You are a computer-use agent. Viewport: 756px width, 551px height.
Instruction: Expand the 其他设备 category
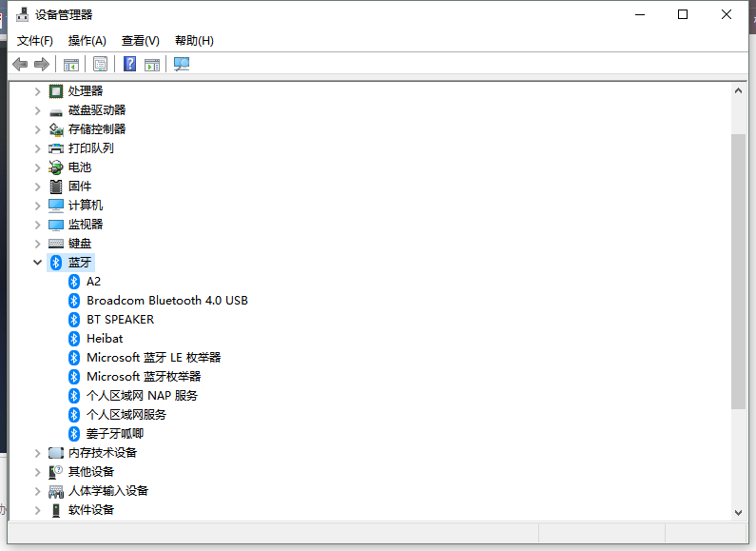[x=38, y=472]
